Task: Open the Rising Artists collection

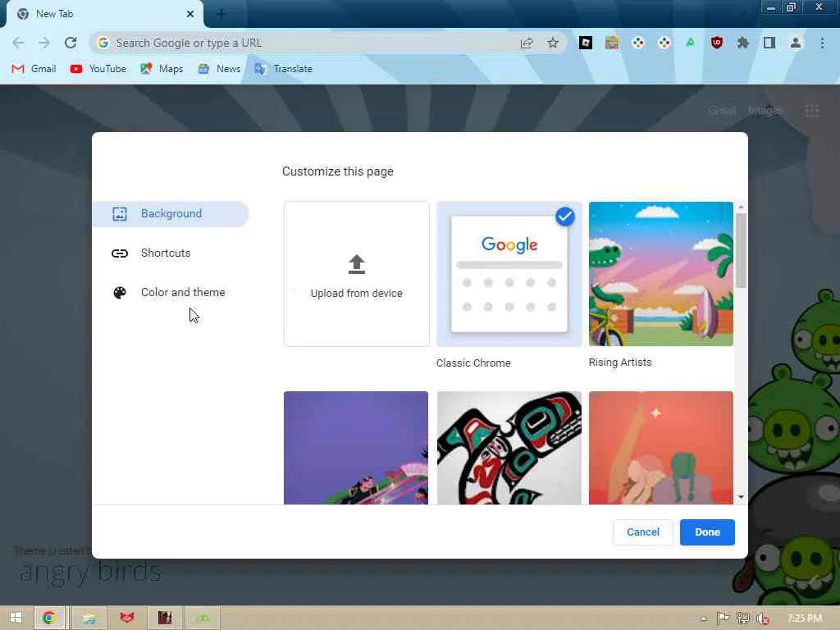Action: (x=660, y=274)
